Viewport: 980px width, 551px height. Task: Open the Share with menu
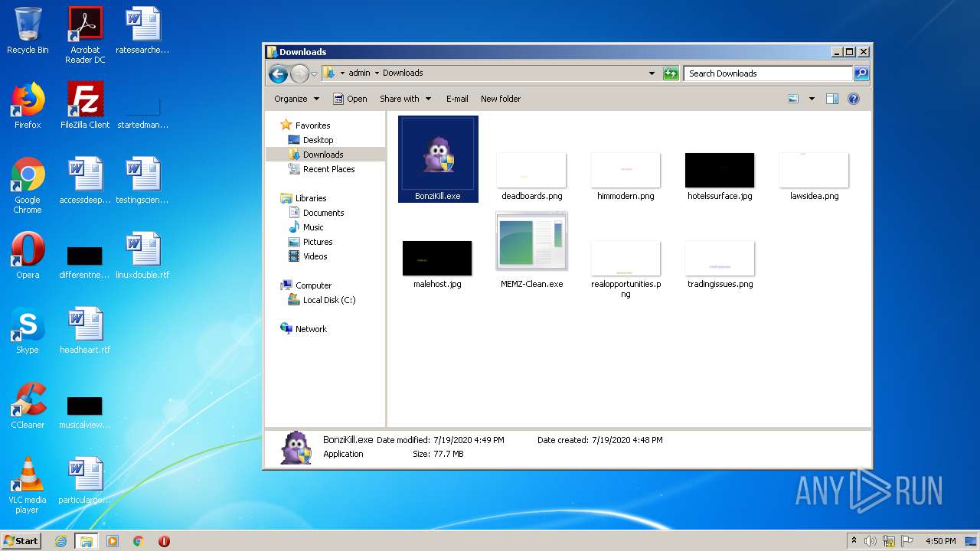(405, 99)
